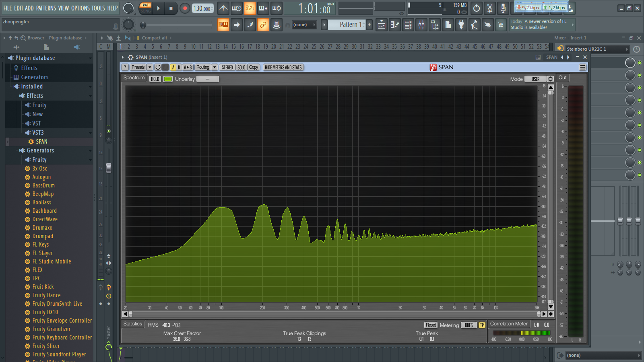Open the OPTIONS menu

tap(80, 8)
